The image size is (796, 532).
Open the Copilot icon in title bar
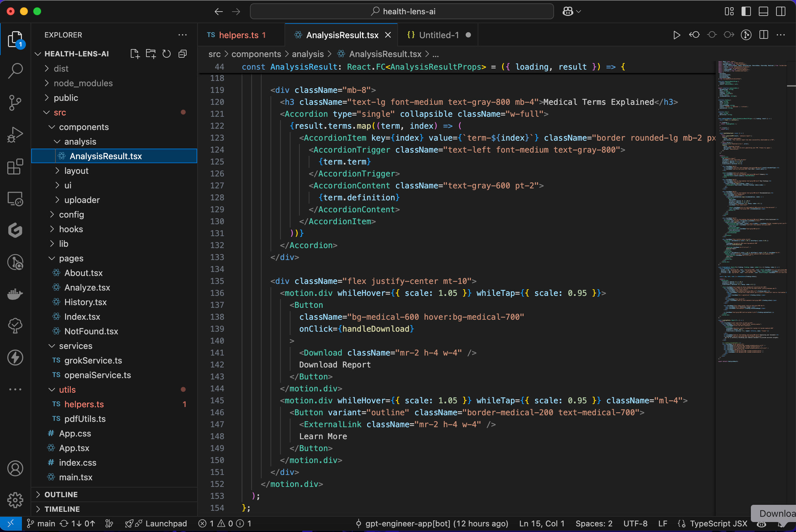568,12
